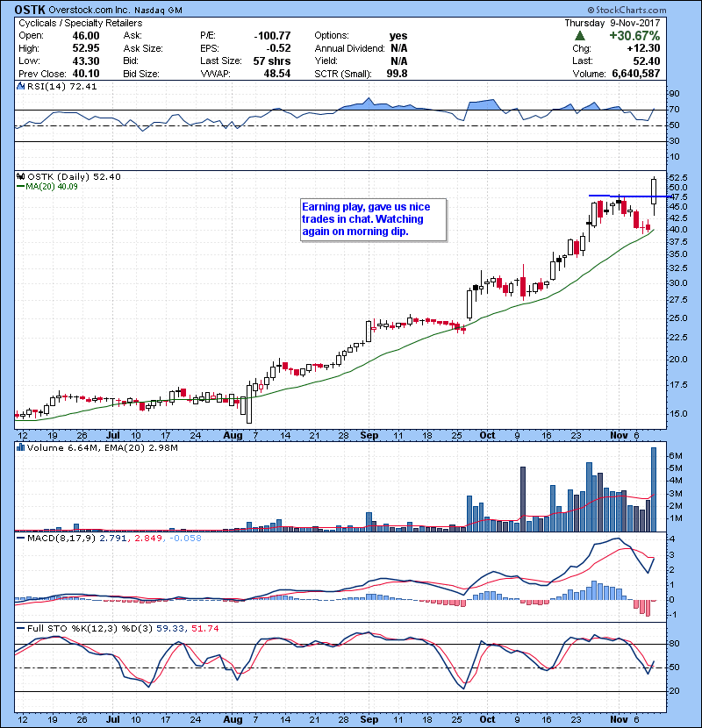Click the OSTK ticker symbol in the header
The width and height of the screenshot is (702, 728).
tap(30, 10)
